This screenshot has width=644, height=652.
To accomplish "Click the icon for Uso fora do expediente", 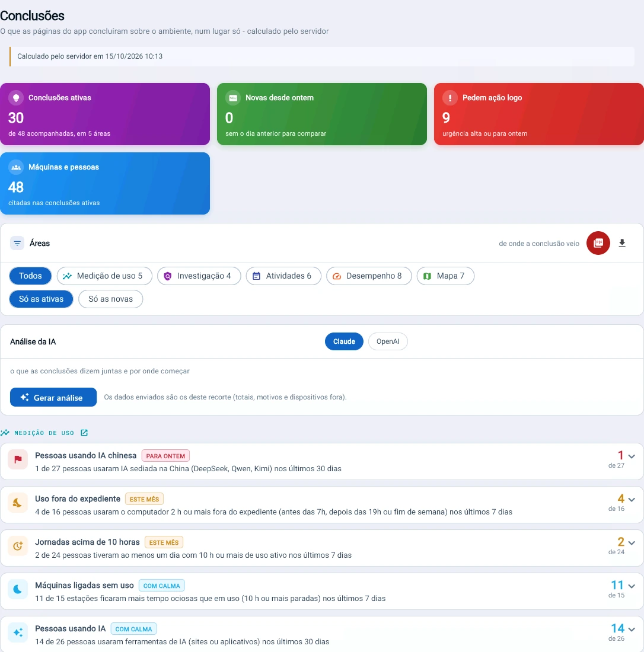I will click(18, 503).
